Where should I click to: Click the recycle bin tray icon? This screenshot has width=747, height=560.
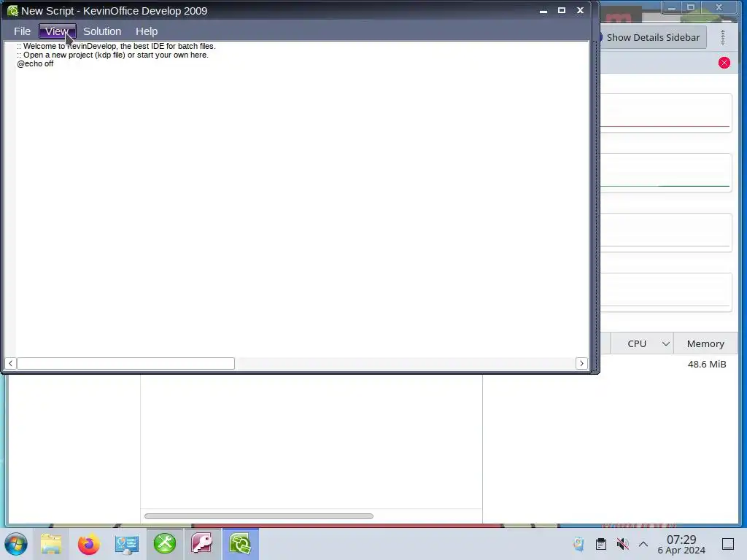click(x=578, y=544)
